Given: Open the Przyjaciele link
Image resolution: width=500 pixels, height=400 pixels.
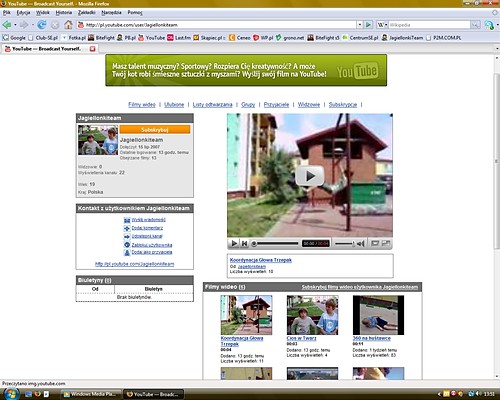Looking at the screenshot, I should click(276, 105).
